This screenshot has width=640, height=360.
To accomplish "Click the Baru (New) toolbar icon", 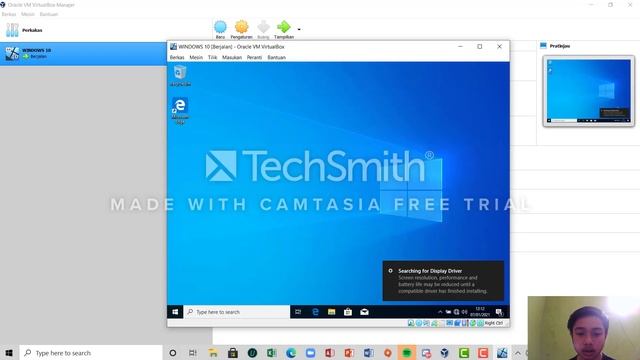I will 220,27.
